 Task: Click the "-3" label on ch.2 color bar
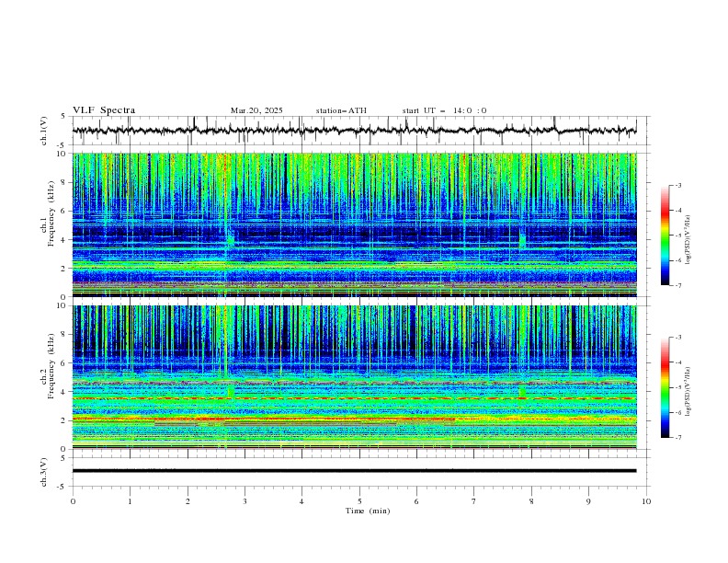pos(677,338)
